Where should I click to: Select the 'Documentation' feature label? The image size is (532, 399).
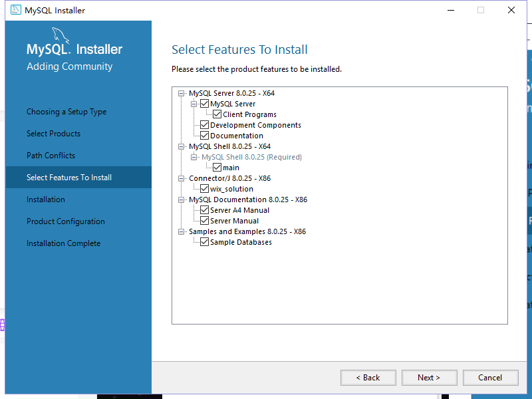[237, 136]
